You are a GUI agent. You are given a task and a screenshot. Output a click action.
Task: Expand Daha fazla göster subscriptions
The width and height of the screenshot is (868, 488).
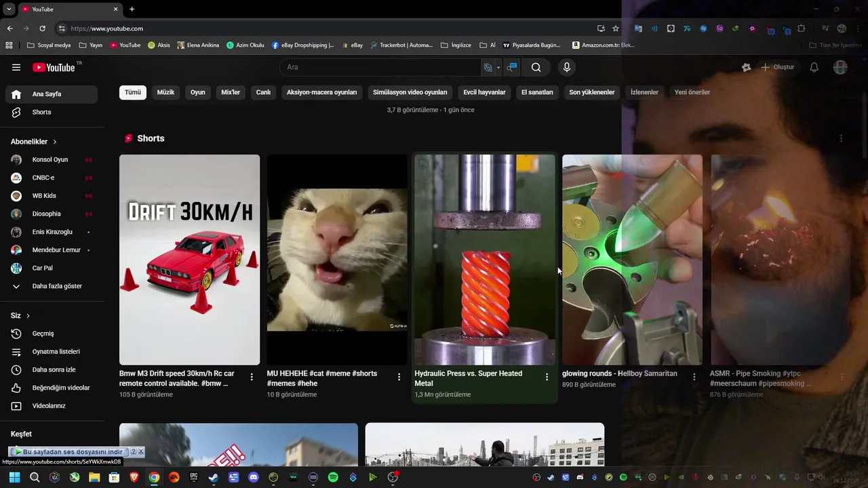[52, 286]
